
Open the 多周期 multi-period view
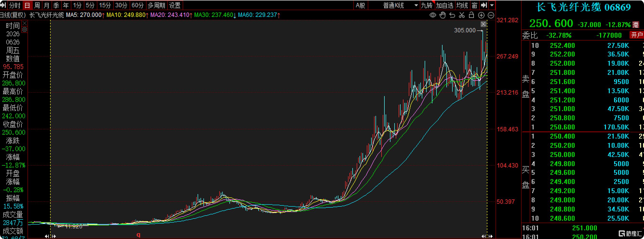[x=156, y=5]
